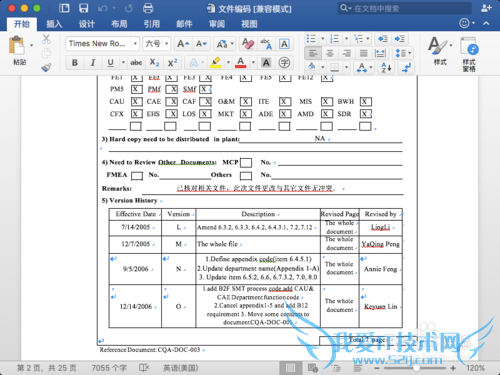Image resolution: width=500 pixels, height=375 pixels.
Task: Zoom in with plus button
Action: click(x=453, y=368)
